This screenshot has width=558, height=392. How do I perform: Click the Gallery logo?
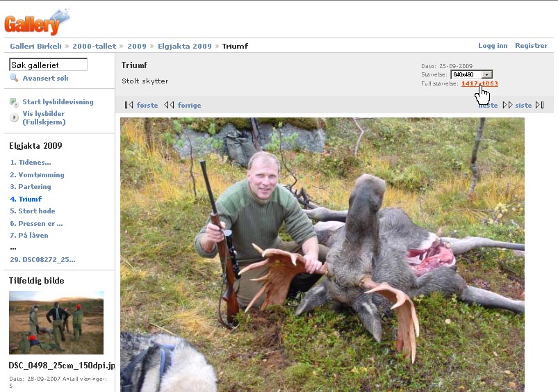click(x=36, y=22)
